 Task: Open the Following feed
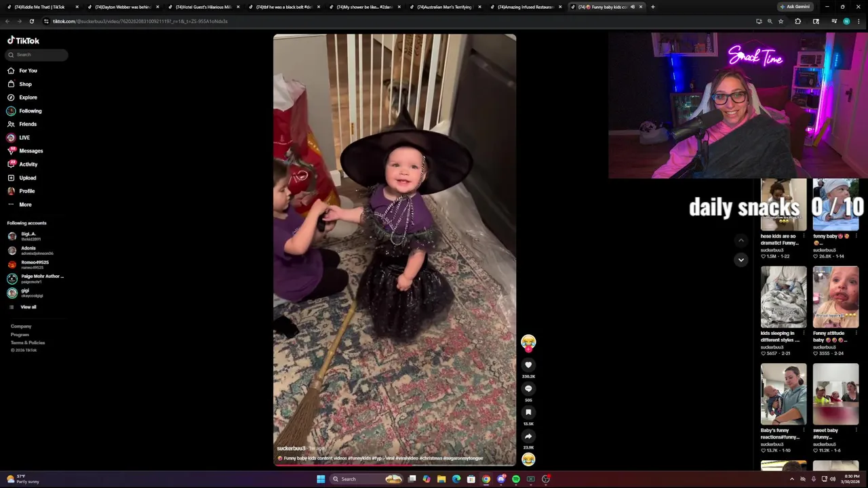(24, 110)
